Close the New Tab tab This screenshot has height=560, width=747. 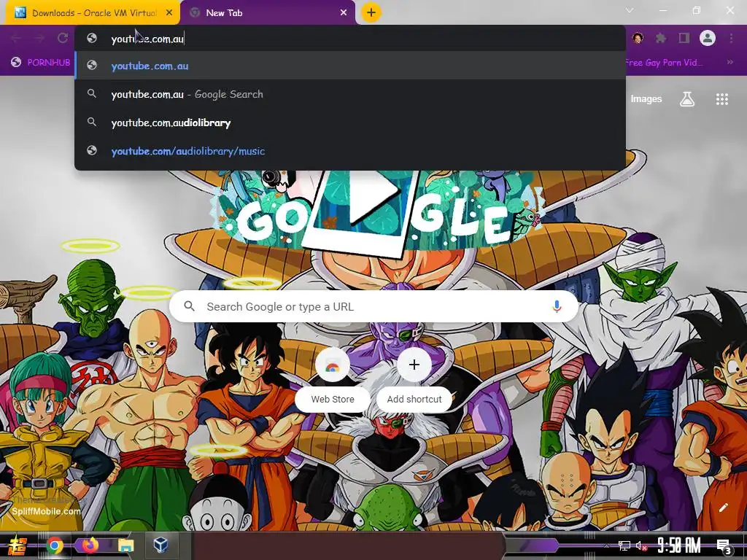coord(344,13)
